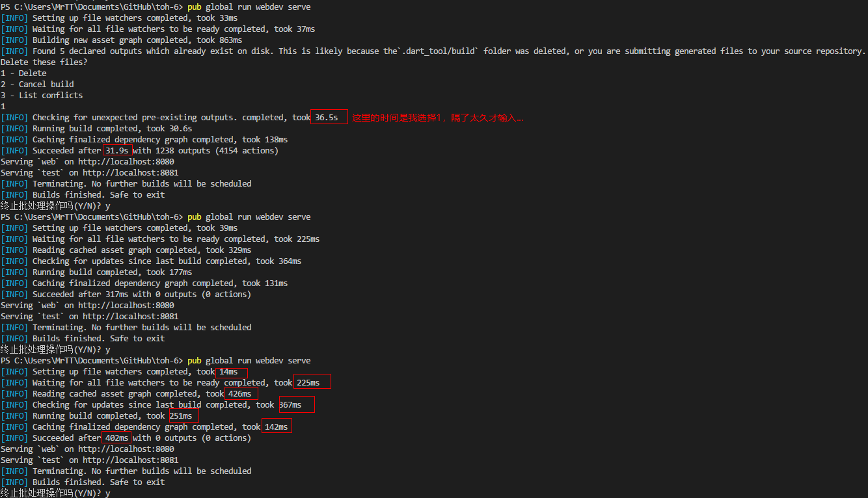
Task: Click the red-boxed 31.9s build time
Action: (x=117, y=151)
